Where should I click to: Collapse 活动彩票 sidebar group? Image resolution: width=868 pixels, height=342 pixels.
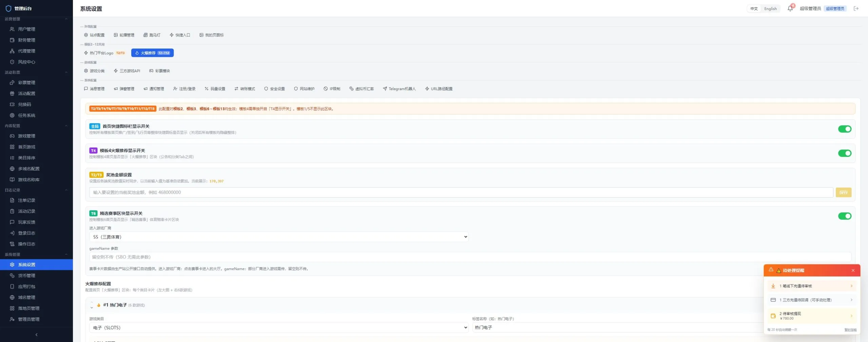36,72
